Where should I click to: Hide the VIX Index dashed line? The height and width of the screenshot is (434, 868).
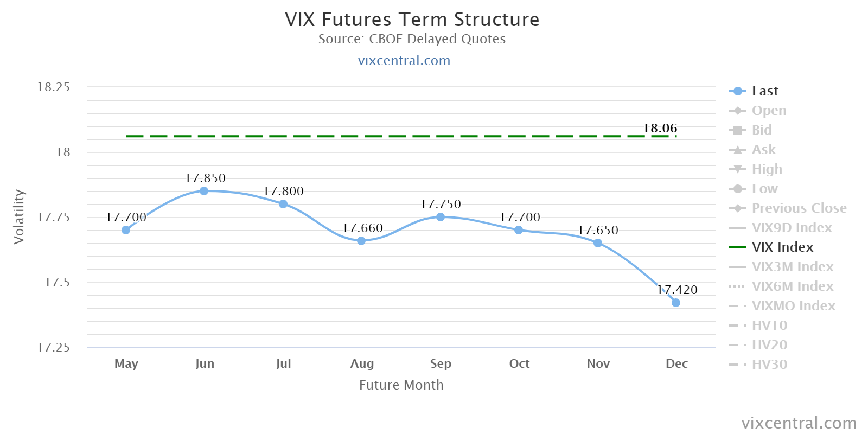782,247
